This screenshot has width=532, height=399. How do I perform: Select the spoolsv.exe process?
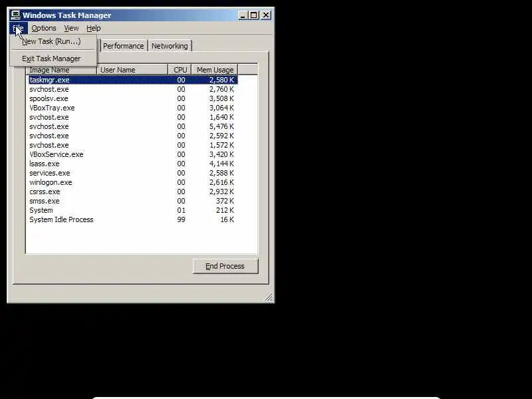(x=133, y=98)
